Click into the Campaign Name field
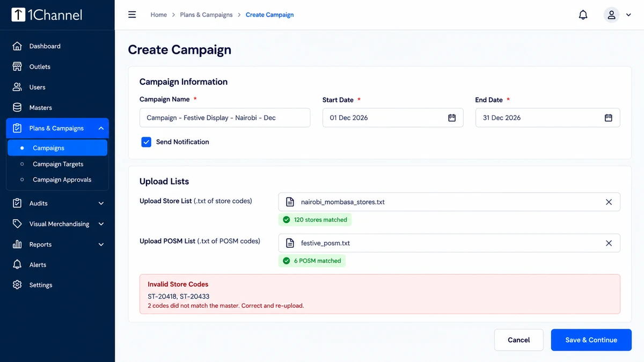The height and width of the screenshot is (362, 644). [225, 118]
